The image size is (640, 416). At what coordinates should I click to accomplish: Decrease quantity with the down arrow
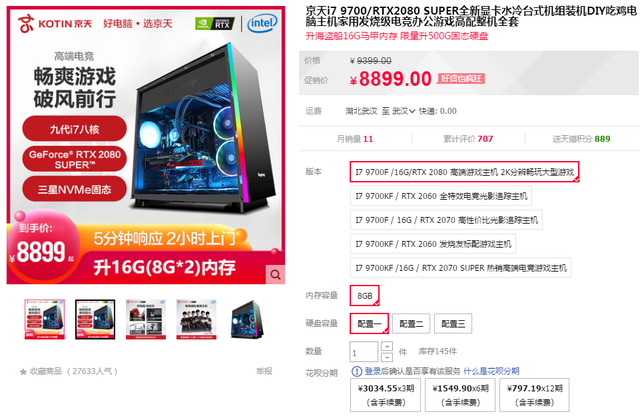click(387, 357)
